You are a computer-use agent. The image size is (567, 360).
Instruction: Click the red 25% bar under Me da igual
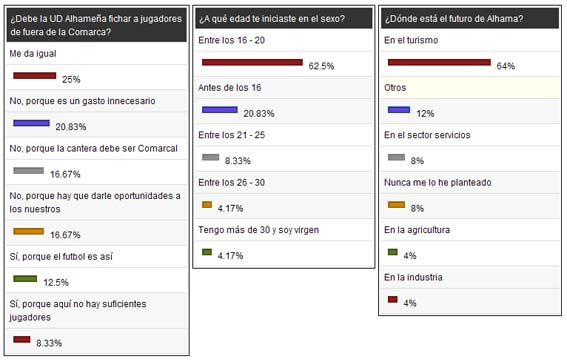click(35, 76)
